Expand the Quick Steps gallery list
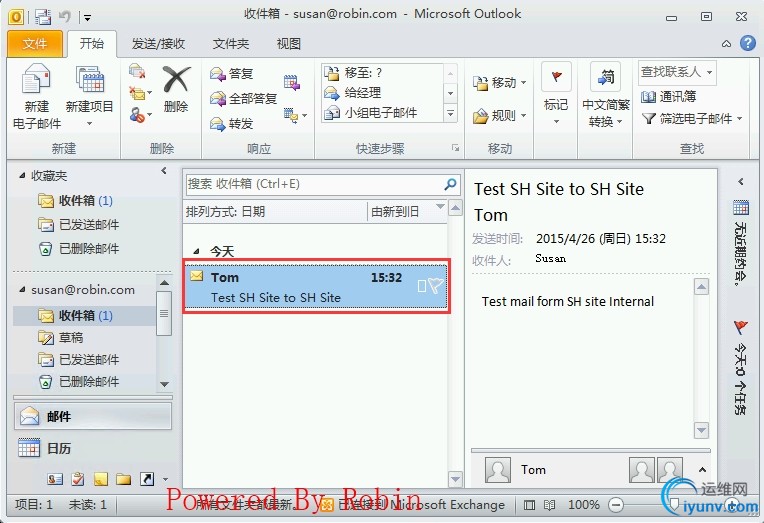The width and height of the screenshot is (764, 523). tap(450, 114)
